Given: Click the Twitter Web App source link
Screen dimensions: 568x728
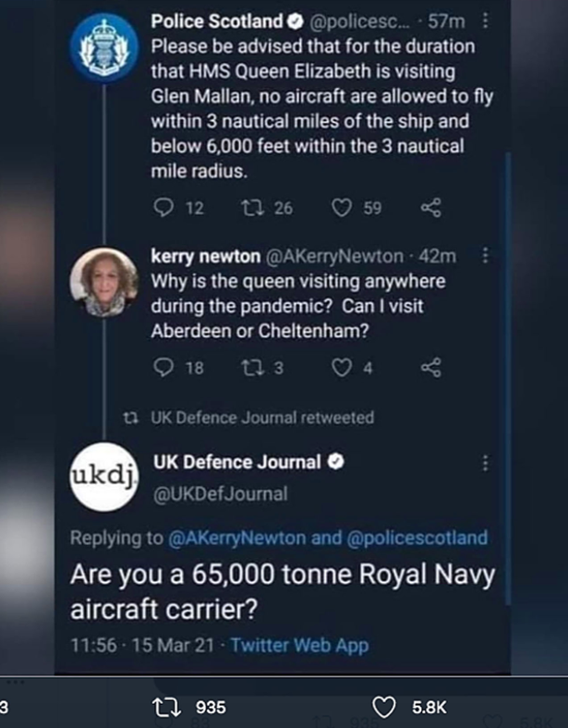Looking at the screenshot, I should [x=298, y=645].
